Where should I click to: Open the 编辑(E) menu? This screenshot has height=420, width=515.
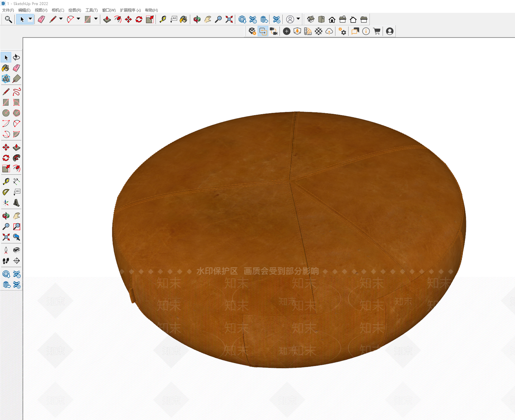click(x=24, y=10)
